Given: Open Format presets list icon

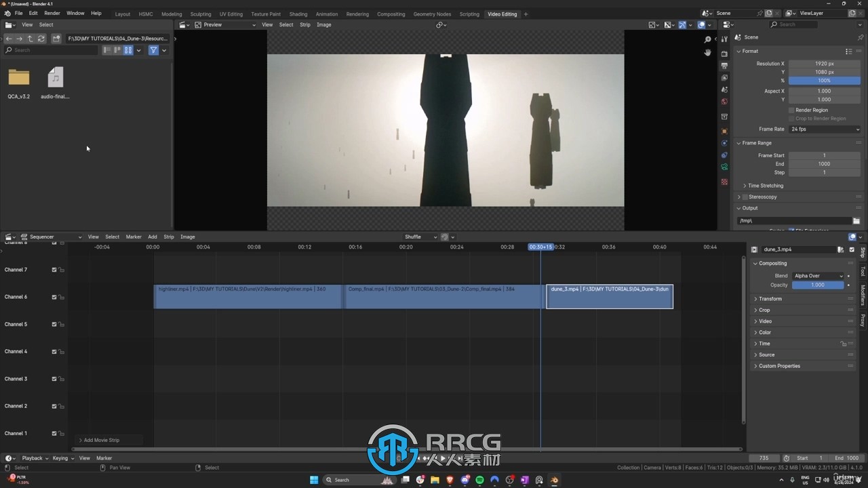Looking at the screenshot, I should point(848,51).
